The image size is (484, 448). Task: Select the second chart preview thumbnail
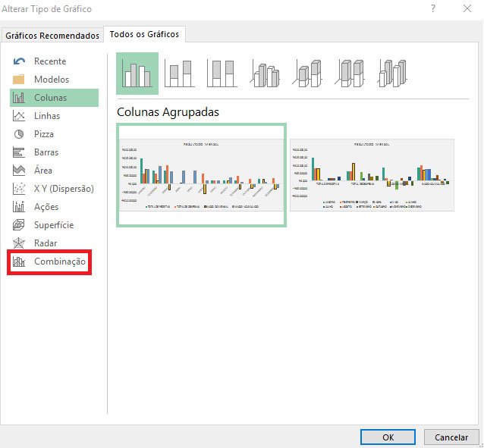[372, 174]
